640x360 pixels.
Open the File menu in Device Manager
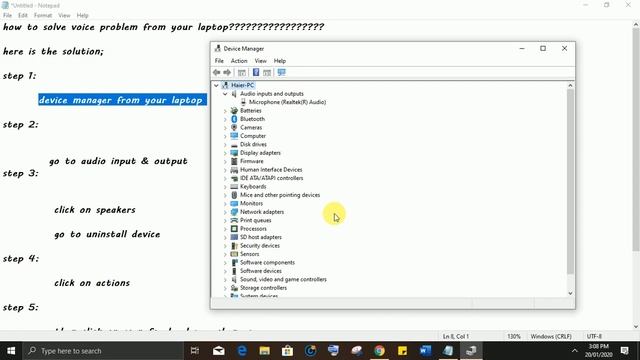(219, 61)
